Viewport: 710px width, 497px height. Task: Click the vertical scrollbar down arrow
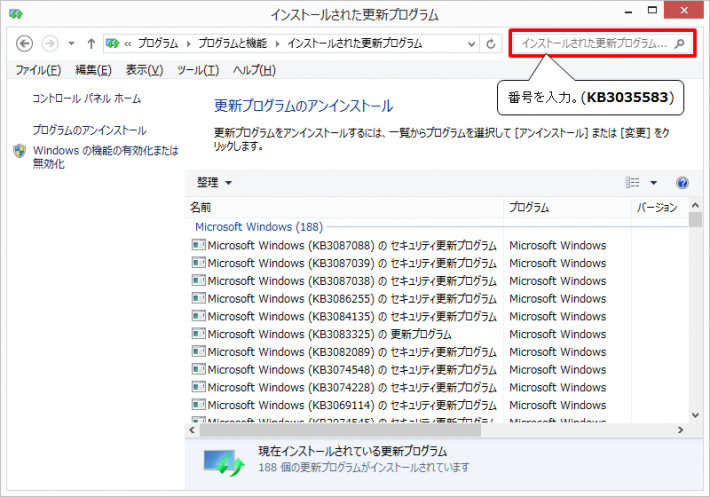point(695,415)
